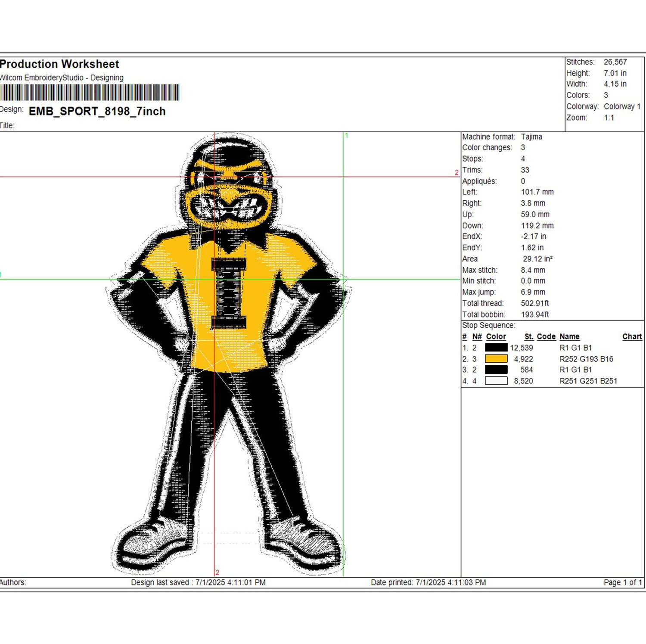This screenshot has height=644, width=646.
Task: Click the 'Colorway 1' value
Action: tap(622, 106)
